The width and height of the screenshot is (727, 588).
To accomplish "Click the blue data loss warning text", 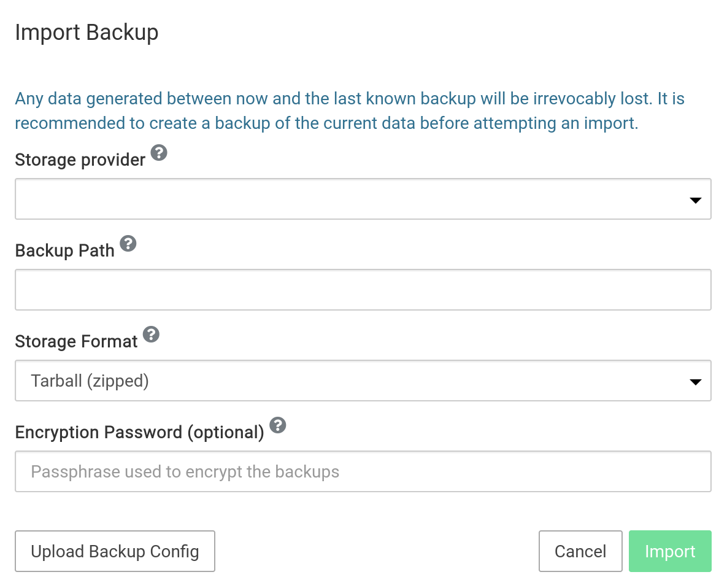I will [349, 99].
